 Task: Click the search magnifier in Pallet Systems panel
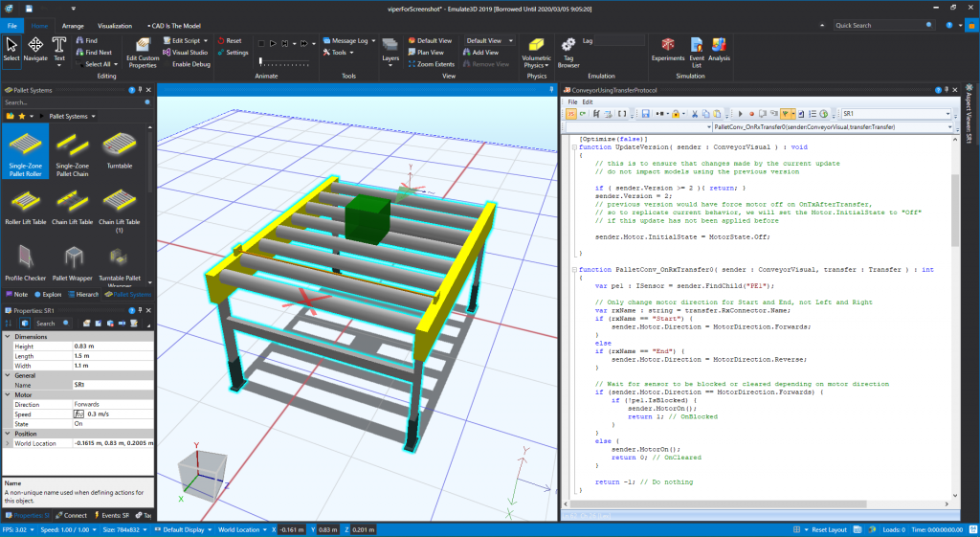pos(147,102)
